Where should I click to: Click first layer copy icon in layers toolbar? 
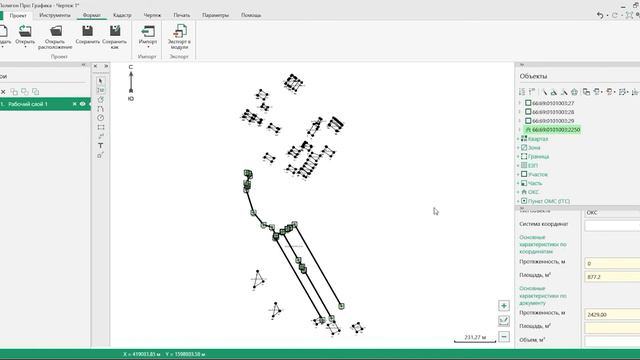(14, 92)
